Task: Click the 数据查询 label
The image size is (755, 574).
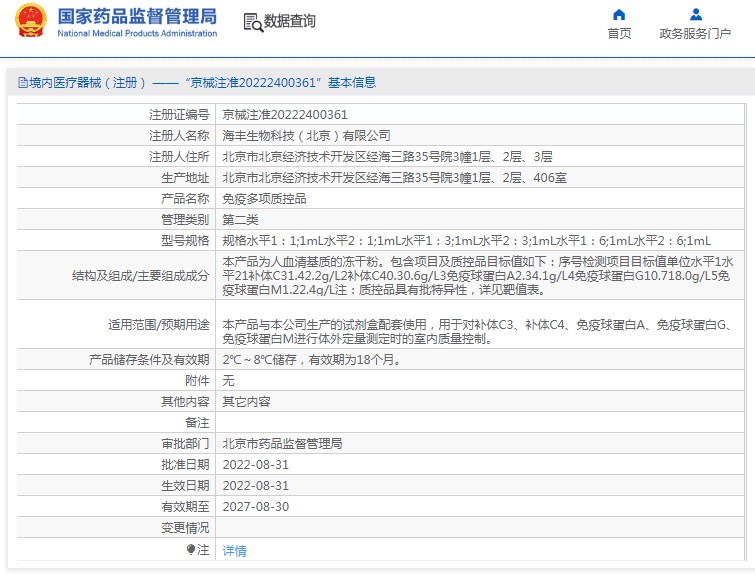Action: tap(289, 21)
